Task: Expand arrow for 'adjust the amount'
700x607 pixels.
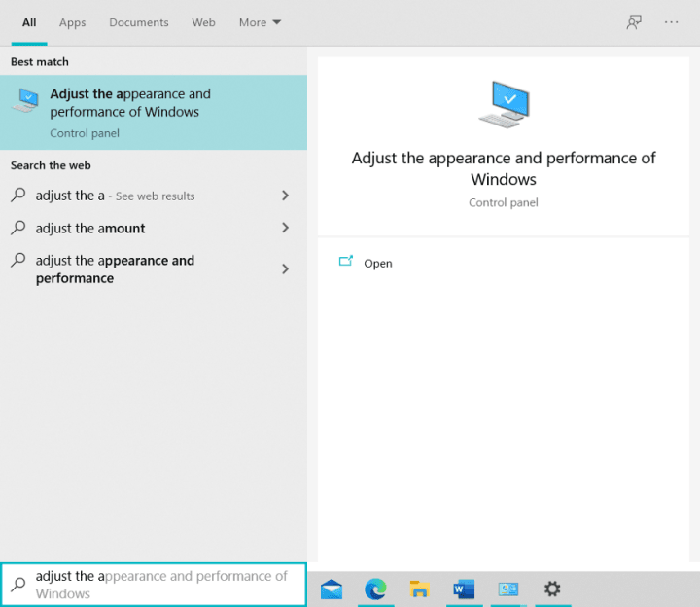Action: 285,228
